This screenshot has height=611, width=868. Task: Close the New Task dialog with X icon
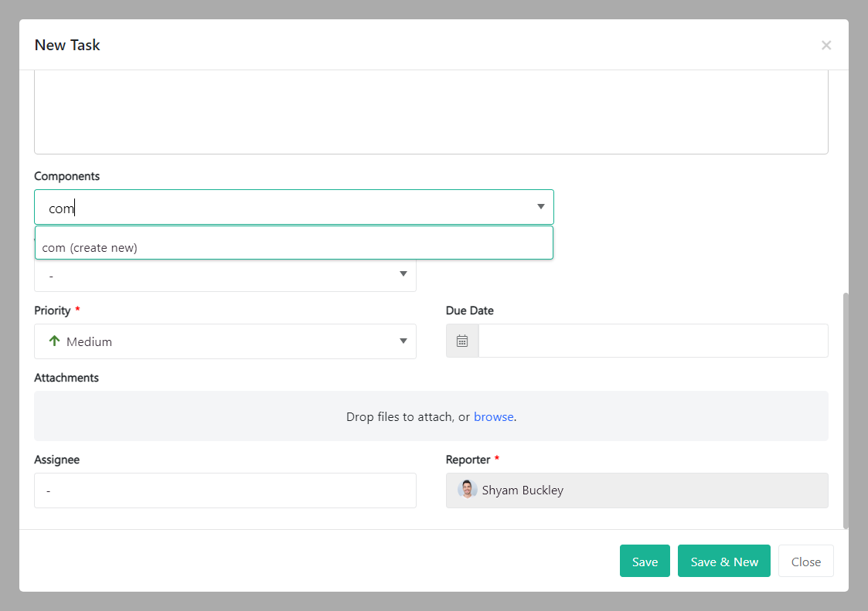point(826,46)
